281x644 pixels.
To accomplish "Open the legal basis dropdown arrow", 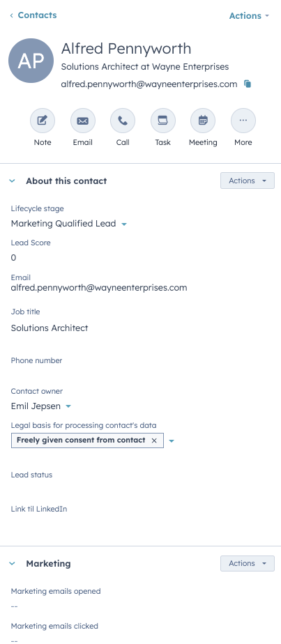I will point(172,440).
